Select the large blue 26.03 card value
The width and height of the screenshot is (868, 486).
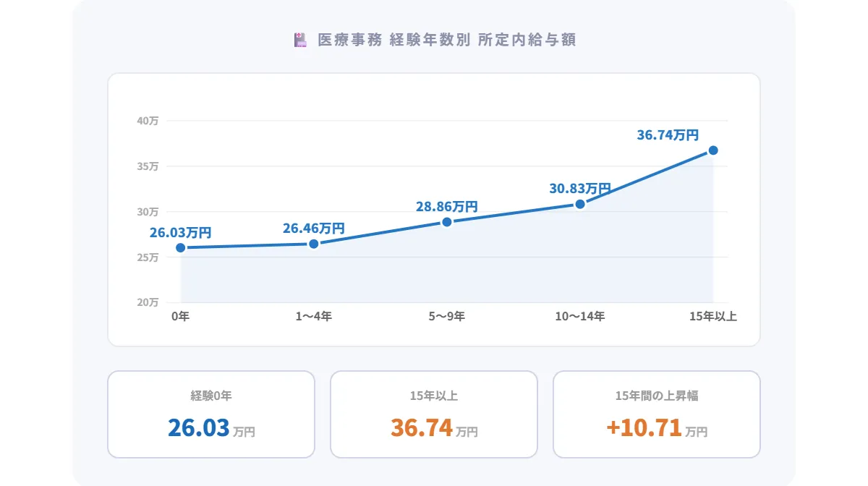coord(199,427)
